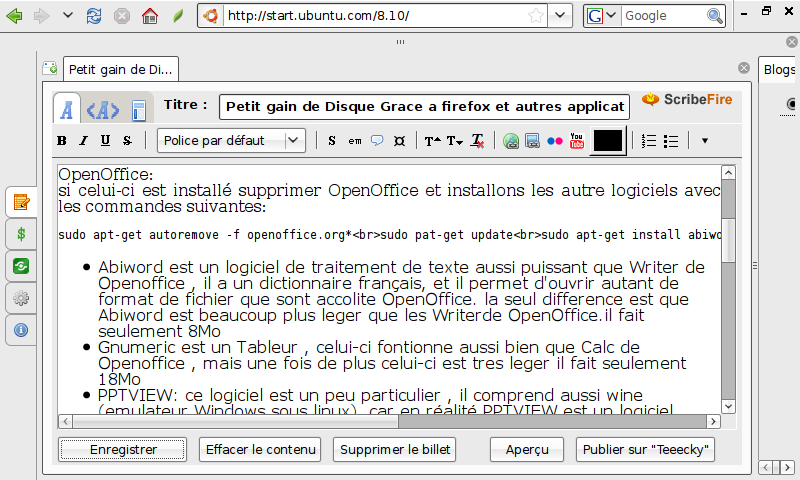
Task: Switch to the Blogs tab
Action: tap(779, 69)
